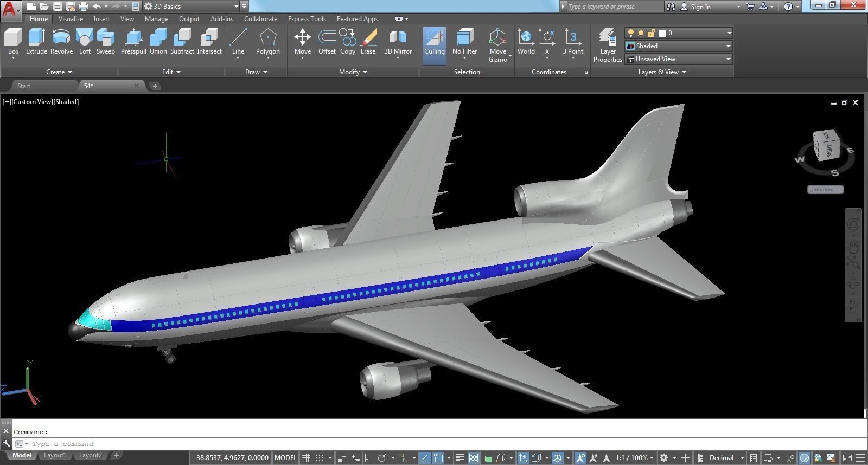The height and width of the screenshot is (465, 868).
Task: Select the Move tool
Action: coord(303,42)
